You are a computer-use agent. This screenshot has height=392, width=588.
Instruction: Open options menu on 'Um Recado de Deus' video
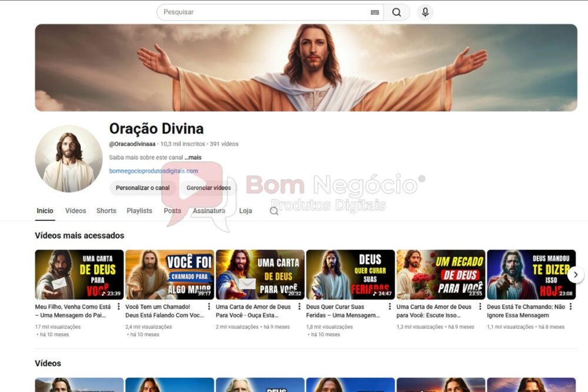[480, 307]
